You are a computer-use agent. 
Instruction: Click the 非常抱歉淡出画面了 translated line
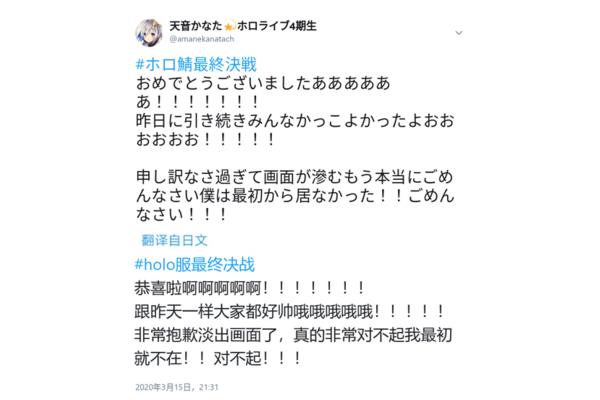pyautogui.click(x=293, y=335)
